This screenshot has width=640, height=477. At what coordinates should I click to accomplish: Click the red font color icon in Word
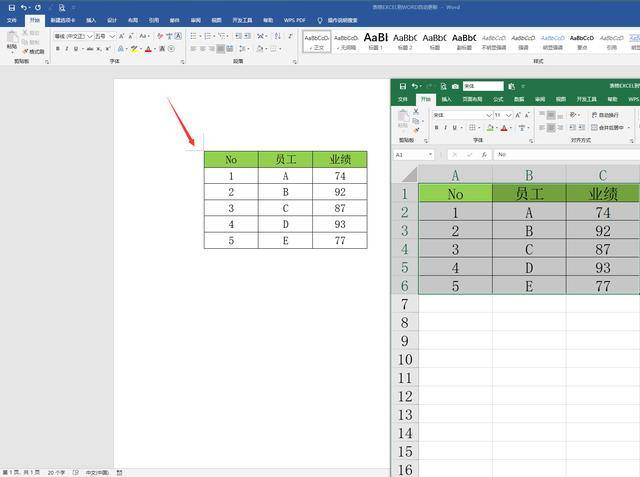tap(148, 48)
